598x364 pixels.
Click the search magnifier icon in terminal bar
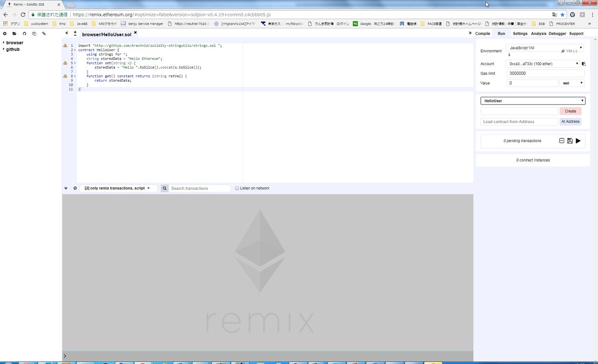164,188
